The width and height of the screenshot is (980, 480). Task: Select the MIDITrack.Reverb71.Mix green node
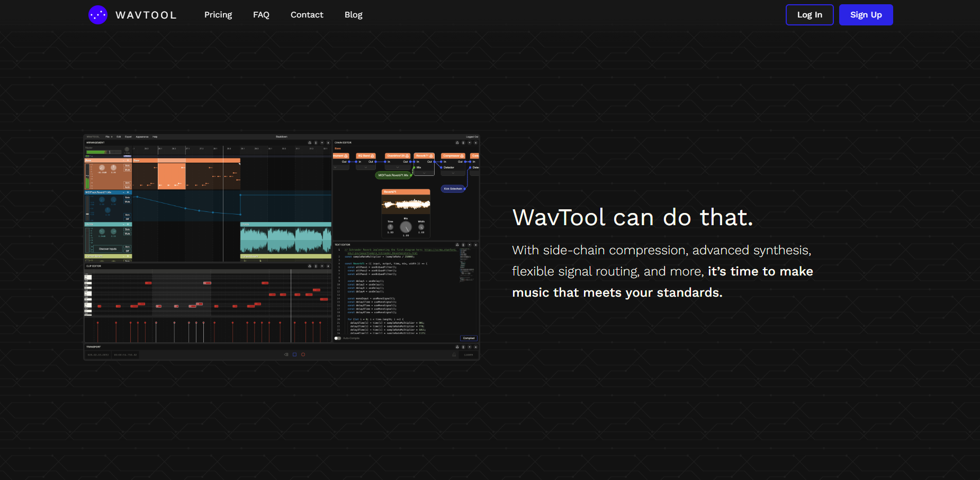coord(393,175)
